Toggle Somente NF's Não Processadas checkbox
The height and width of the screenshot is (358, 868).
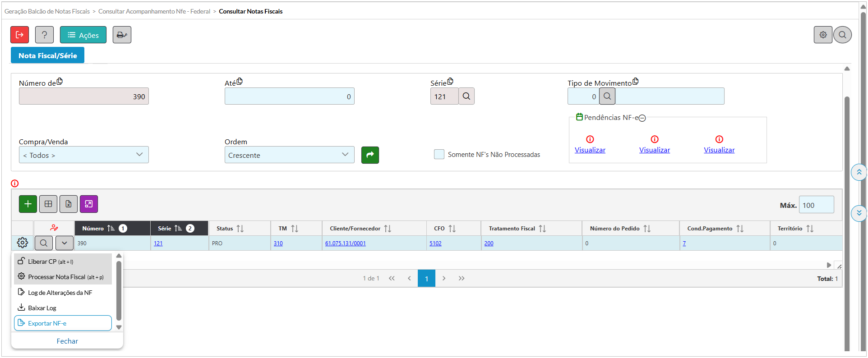point(439,154)
